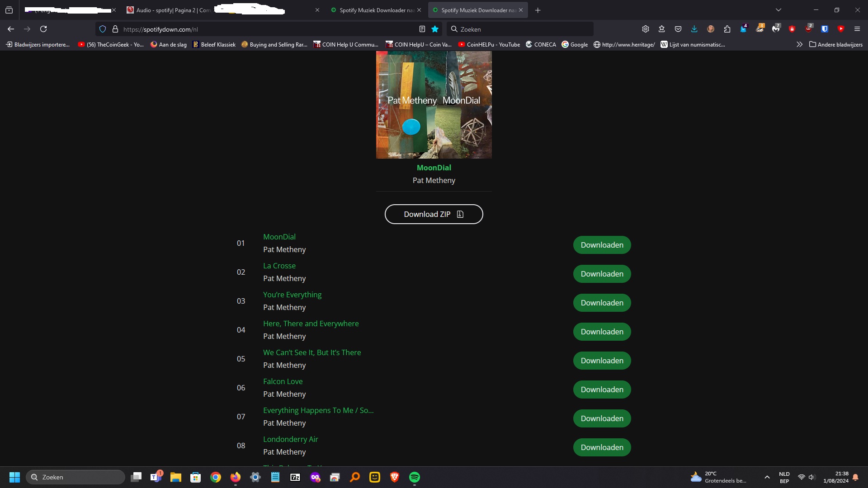The image size is (868, 488).
Task: Open Task View in taskbar
Action: (136, 477)
